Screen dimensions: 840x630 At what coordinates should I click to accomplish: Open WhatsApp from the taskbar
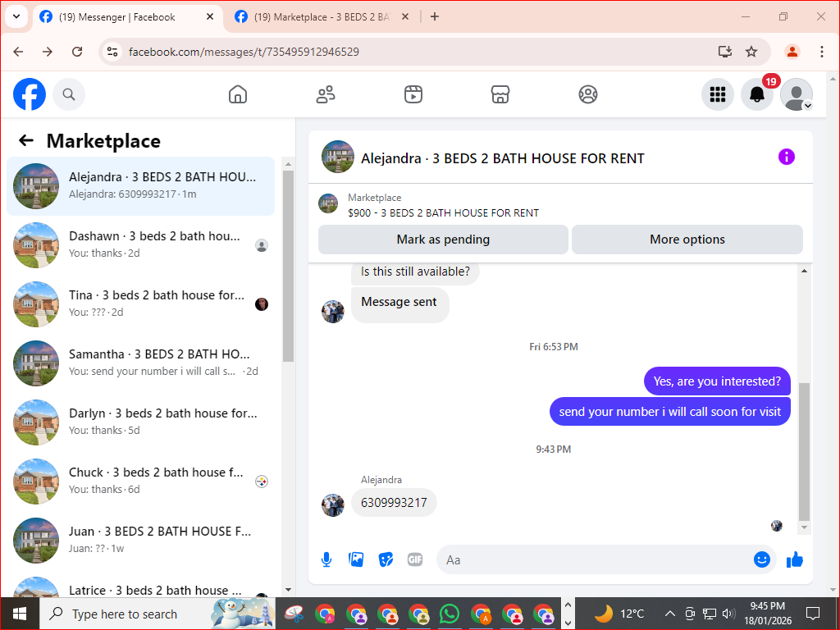point(450,614)
